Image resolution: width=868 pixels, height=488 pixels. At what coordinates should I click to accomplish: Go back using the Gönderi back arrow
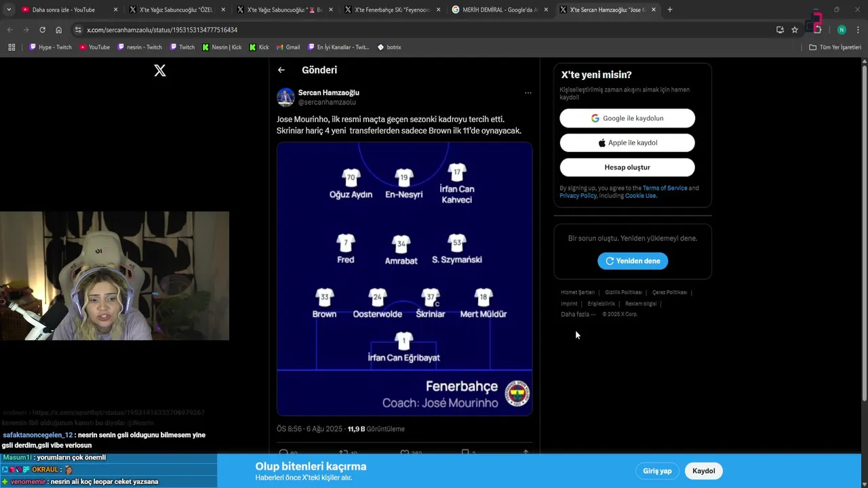click(x=281, y=70)
